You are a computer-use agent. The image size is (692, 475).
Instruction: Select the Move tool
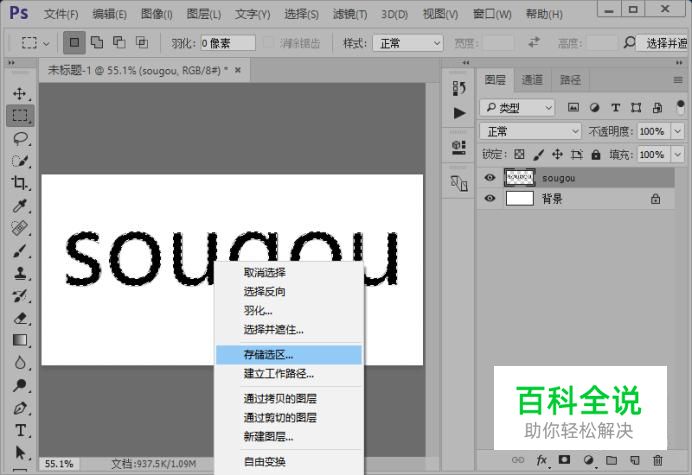(x=19, y=94)
